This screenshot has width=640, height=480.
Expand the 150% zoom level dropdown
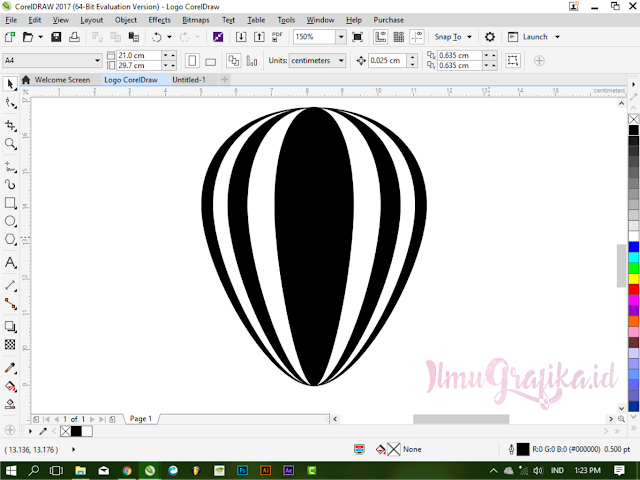point(341,37)
